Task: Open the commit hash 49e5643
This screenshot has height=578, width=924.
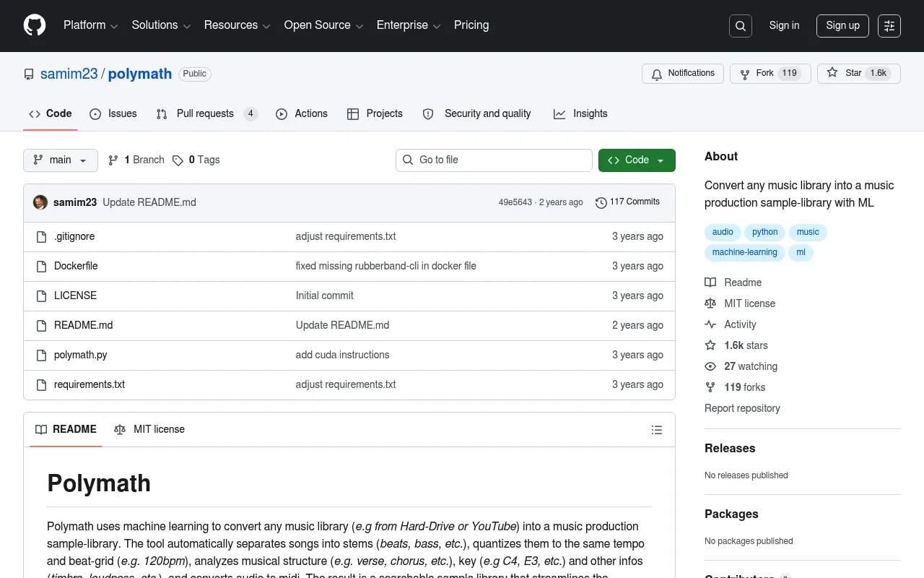Action: pos(515,202)
